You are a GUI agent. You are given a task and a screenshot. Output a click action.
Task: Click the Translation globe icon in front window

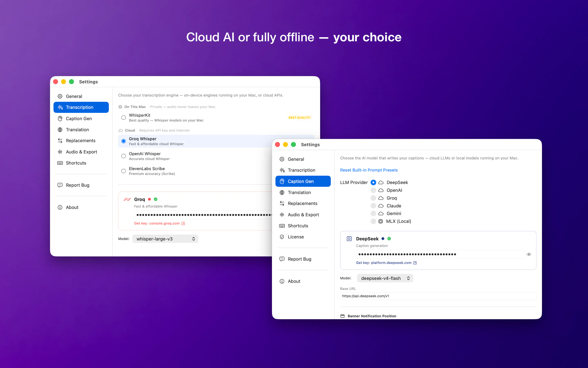282,192
